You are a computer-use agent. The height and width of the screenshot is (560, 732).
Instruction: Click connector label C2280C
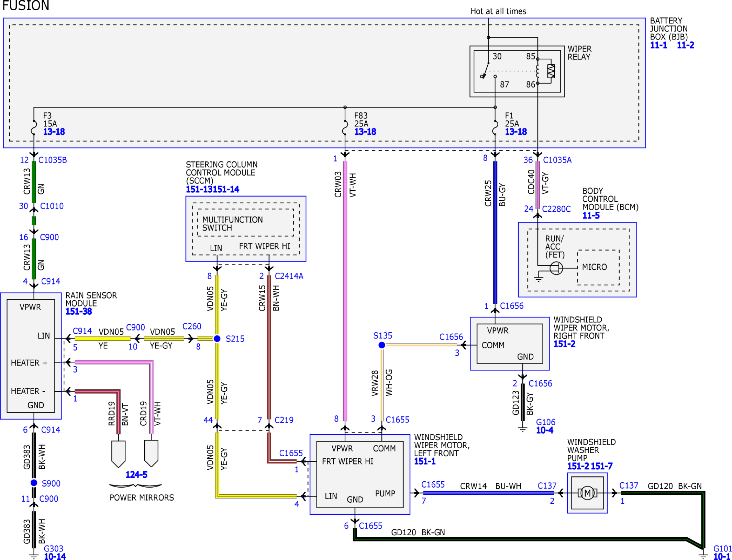(x=556, y=209)
